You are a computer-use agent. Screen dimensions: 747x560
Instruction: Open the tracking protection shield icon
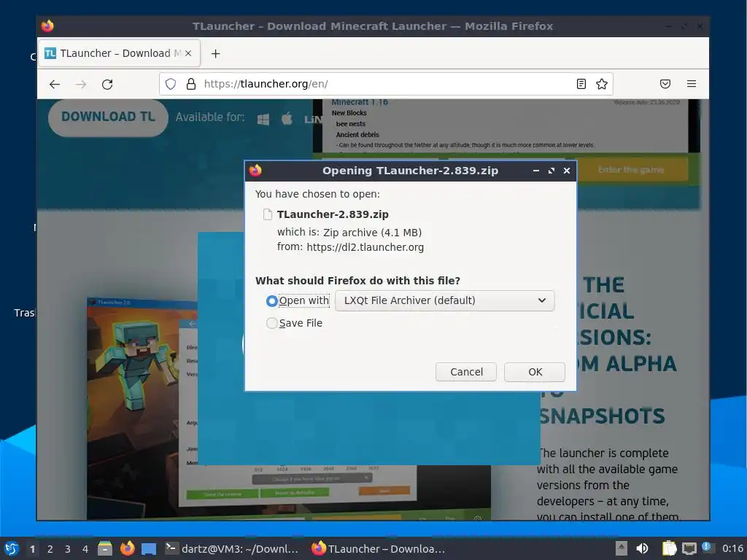(171, 85)
